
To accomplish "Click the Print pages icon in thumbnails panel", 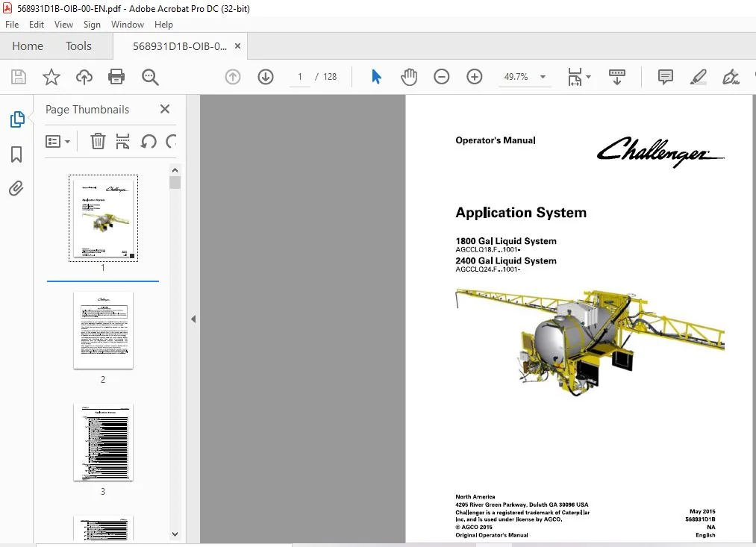I will click(x=122, y=141).
